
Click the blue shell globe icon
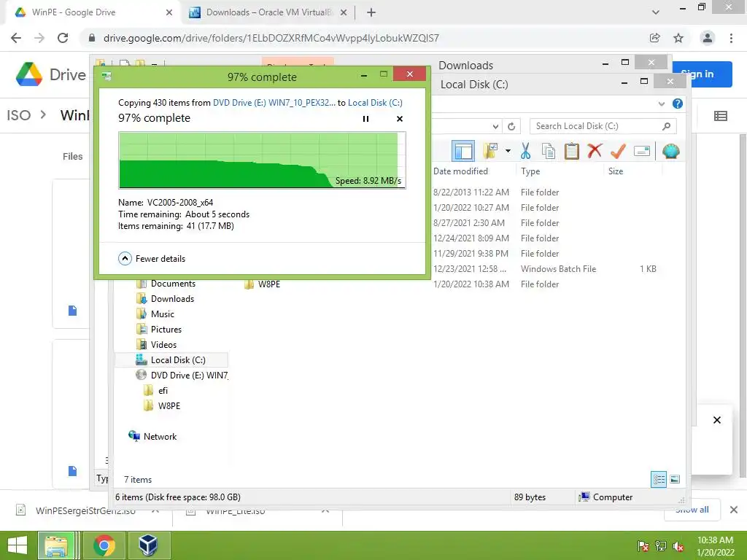[x=671, y=151]
